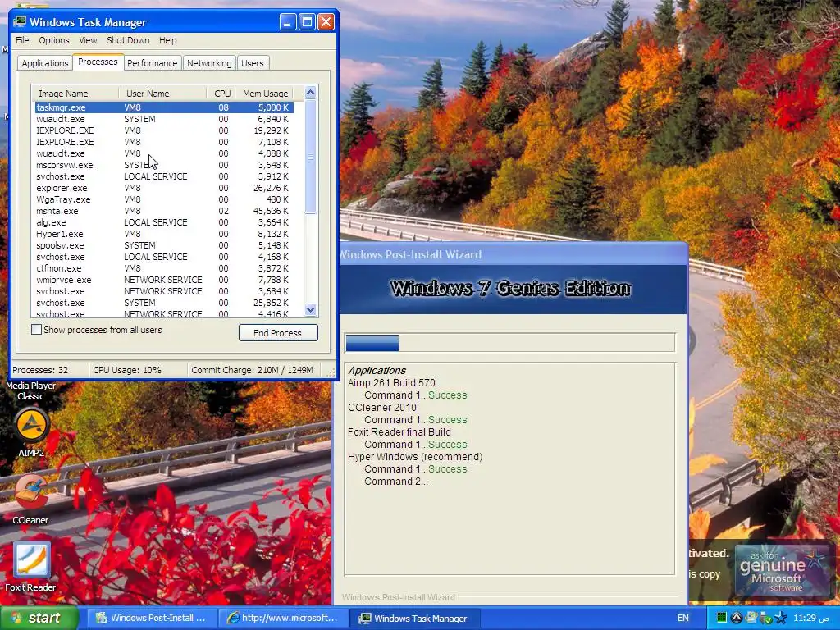Sort processes by Image Name column header
Viewport: 840px width, 630px height.
pos(75,94)
